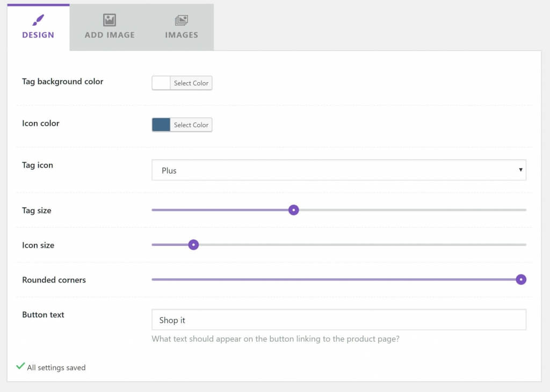Switch to the IMAGES tab
The height and width of the screenshot is (392, 550).
pyautogui.click(x=181, y=34)
